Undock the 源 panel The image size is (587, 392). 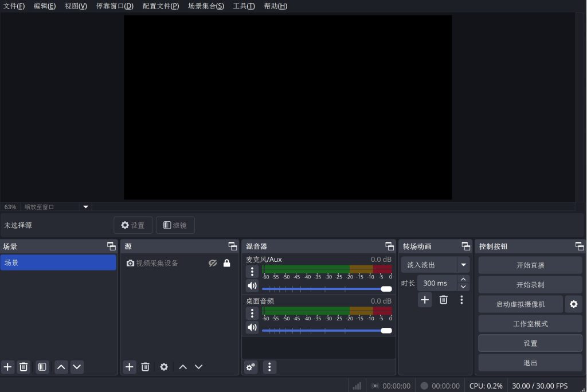coord(233,246)
